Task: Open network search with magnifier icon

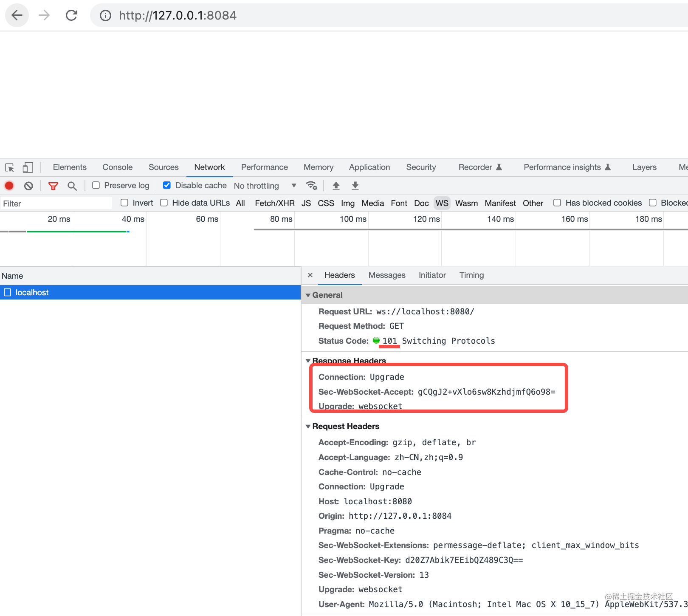Action: 72,186
